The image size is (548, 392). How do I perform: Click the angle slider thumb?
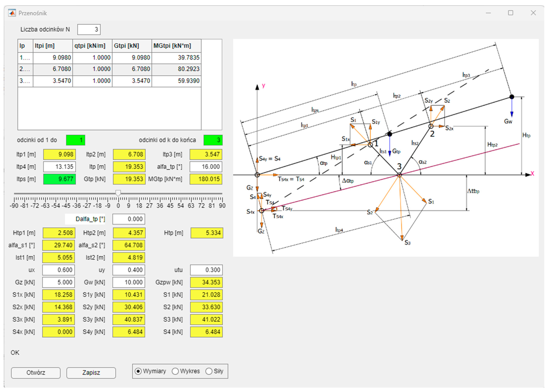pos(118,193)
